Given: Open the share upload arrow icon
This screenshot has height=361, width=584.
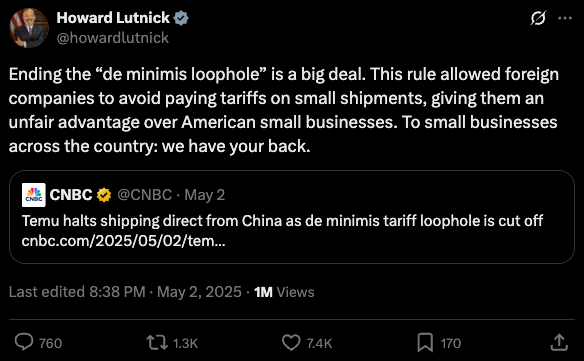Looking at the screenshot, I should (x=559, y=342).
